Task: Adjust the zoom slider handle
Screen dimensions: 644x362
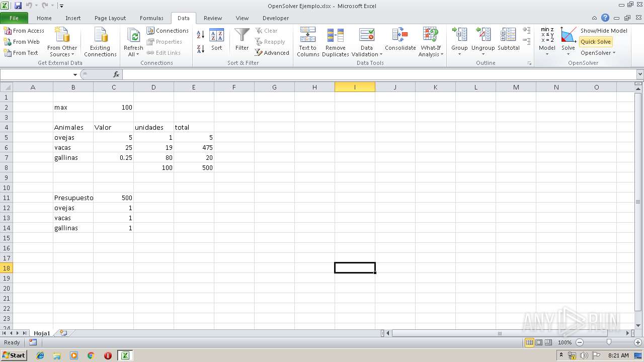Action: (x=609, y=342)
